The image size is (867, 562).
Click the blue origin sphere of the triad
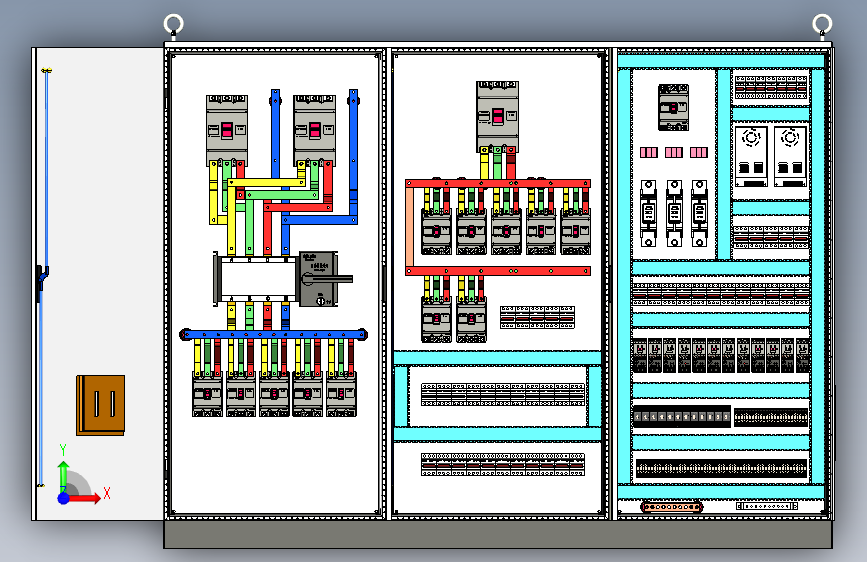(x=64, y=498)
